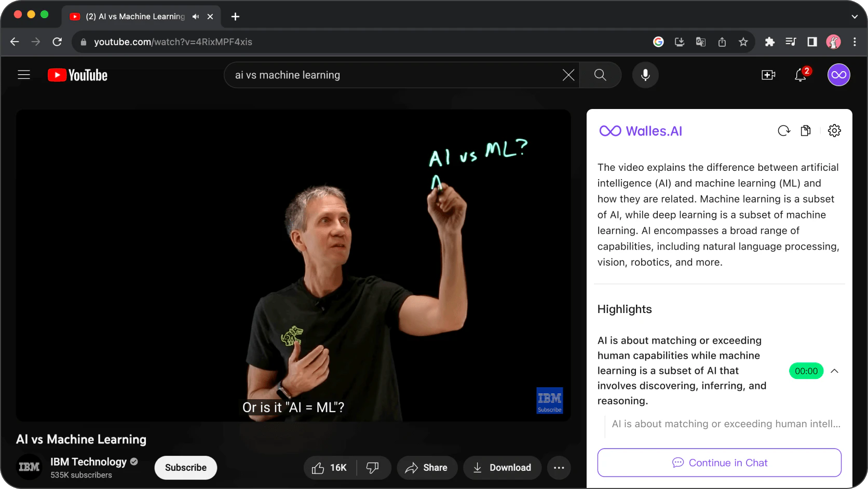Copy the Walles.AI summary text
The width and height of the screenshot is (868, 489).
(806, 130)
